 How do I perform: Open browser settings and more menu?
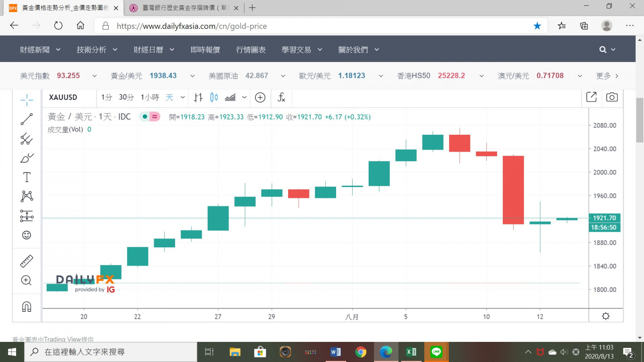click(630, 26)
